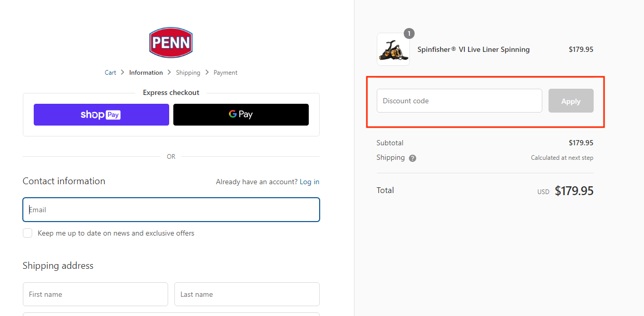Focus the First name field
This screenshot has width=644, height=316.
coord(95,294)
